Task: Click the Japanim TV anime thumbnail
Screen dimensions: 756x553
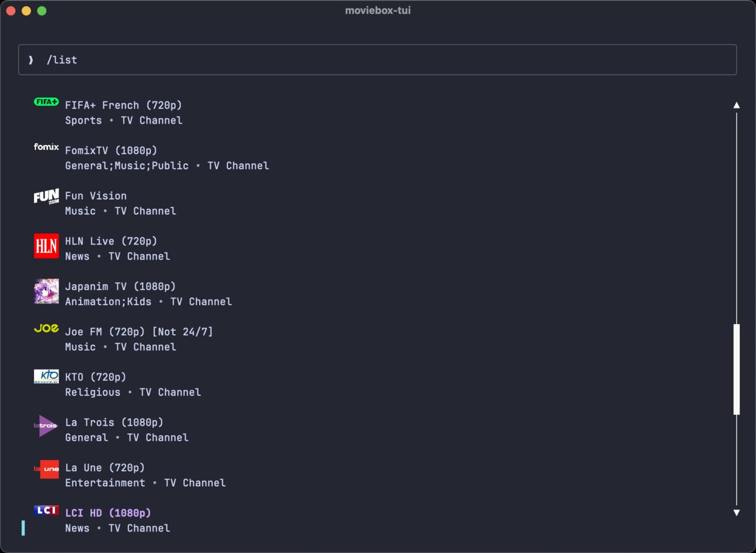Action: point(46,291)
